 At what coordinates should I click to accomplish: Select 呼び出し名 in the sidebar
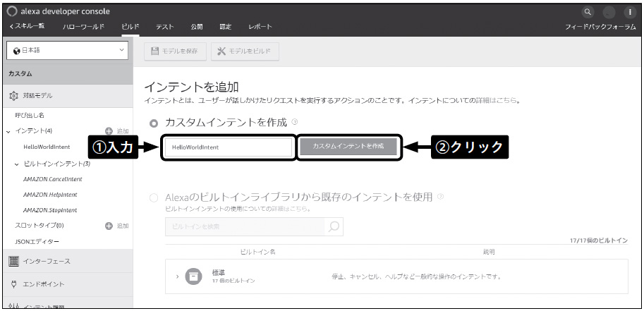pos(30,116)
